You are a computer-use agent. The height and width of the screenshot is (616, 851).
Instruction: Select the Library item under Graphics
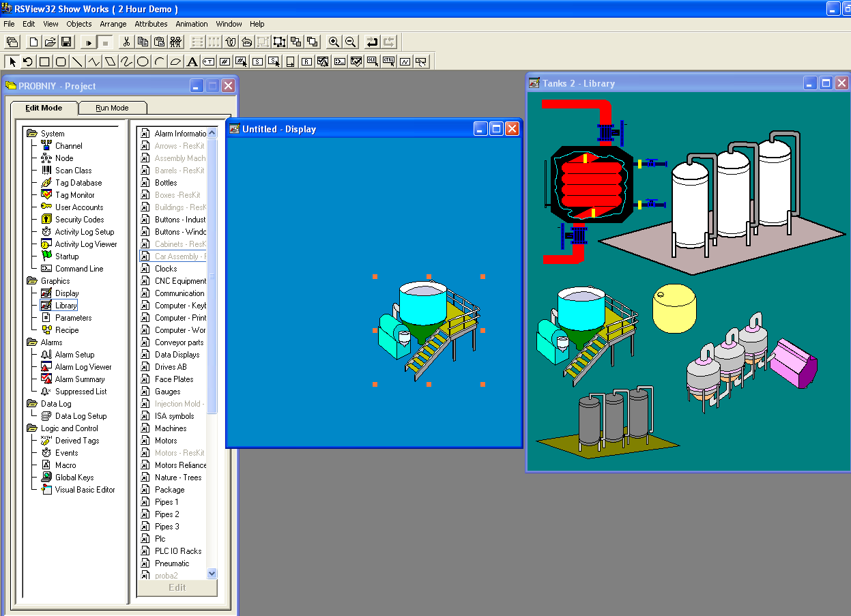click(x=59, y=306)
